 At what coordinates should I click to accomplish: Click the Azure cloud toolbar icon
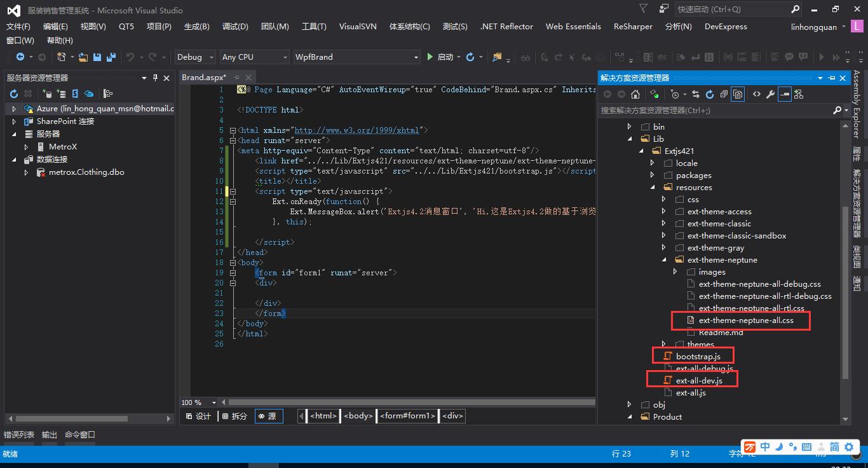(x=89, y=93)
